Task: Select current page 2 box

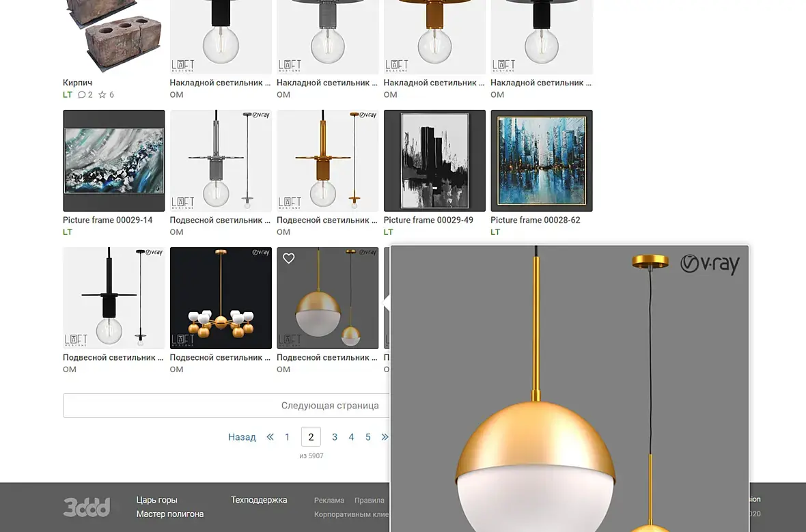Action: (311, 437)
